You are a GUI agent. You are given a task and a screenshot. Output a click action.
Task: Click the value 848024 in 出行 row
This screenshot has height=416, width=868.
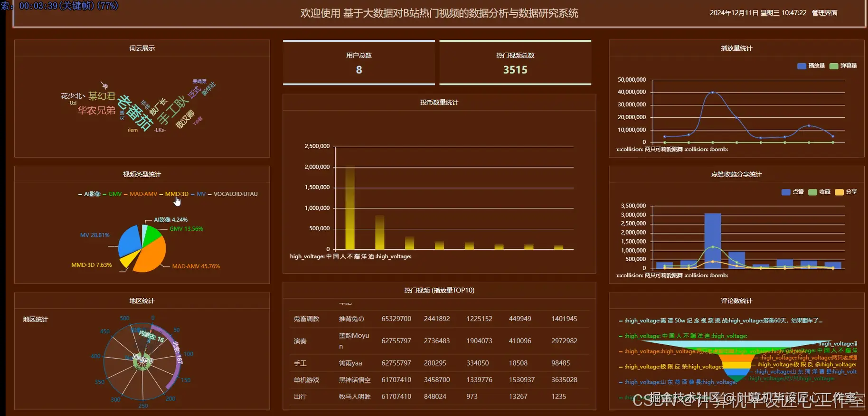(435, 397)
